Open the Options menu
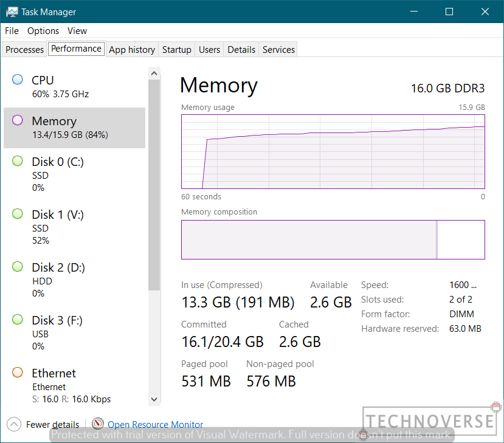Screen dimensions: 504x443 tap(43, 31)
